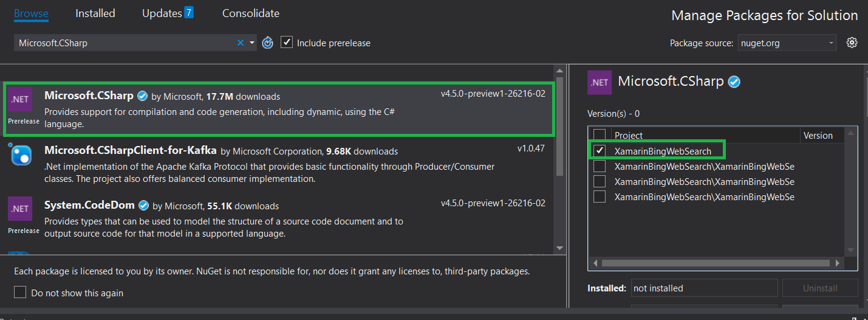Click the Microsoft.CSharp package title in list
868x320 pixels.
pyautogui.click(x=89, y=96)
